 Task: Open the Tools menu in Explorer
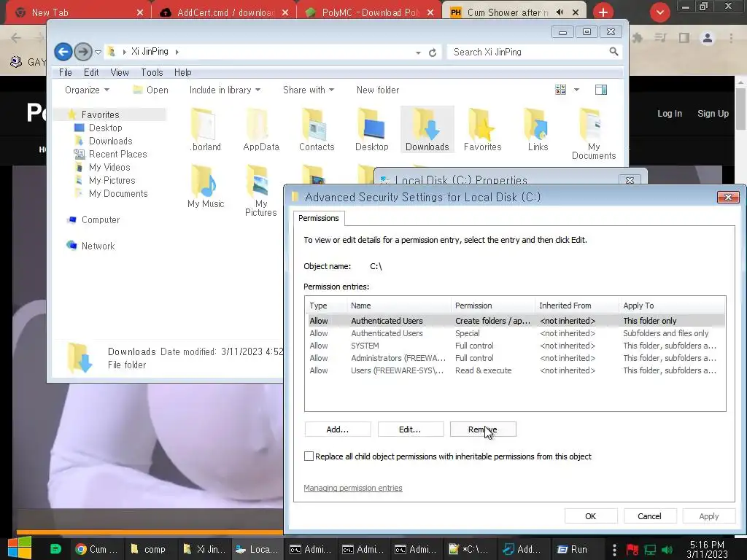152,72
